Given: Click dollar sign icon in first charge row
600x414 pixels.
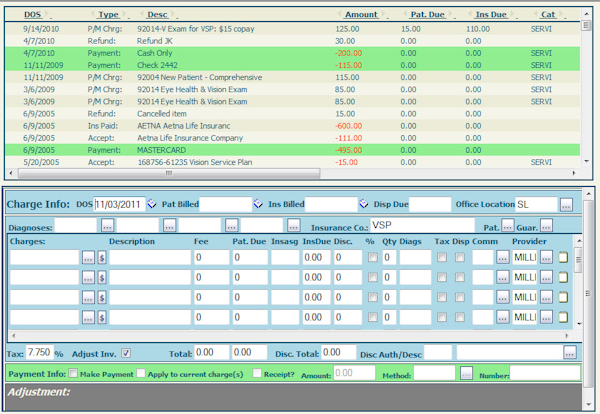Looking at the screenshot, I should coord(102,258).
